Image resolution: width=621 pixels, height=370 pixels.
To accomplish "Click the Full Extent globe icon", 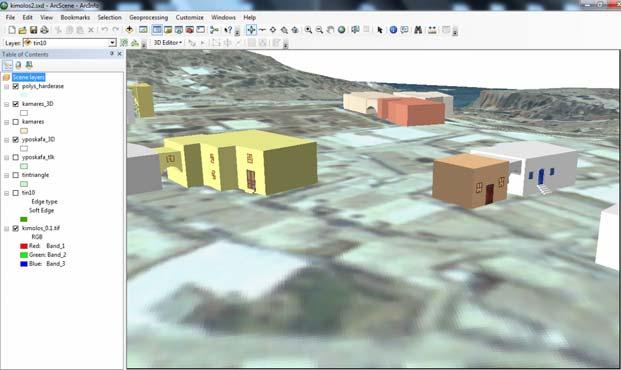I will tap(341, 30).
